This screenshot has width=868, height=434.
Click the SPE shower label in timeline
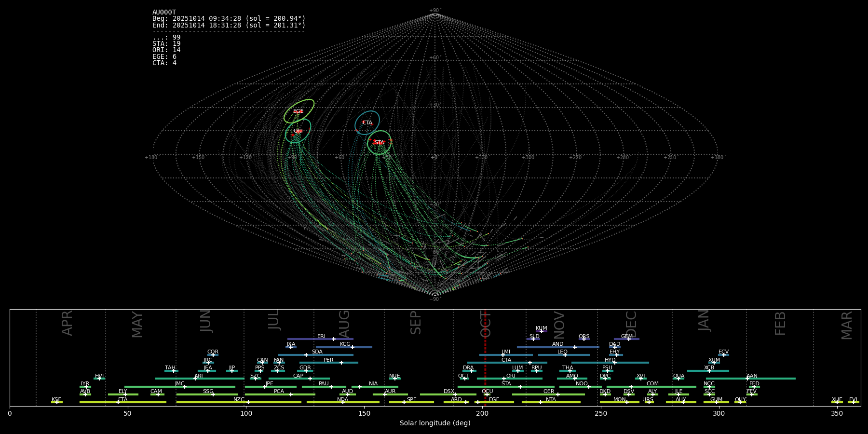click(x=411, y=400)
